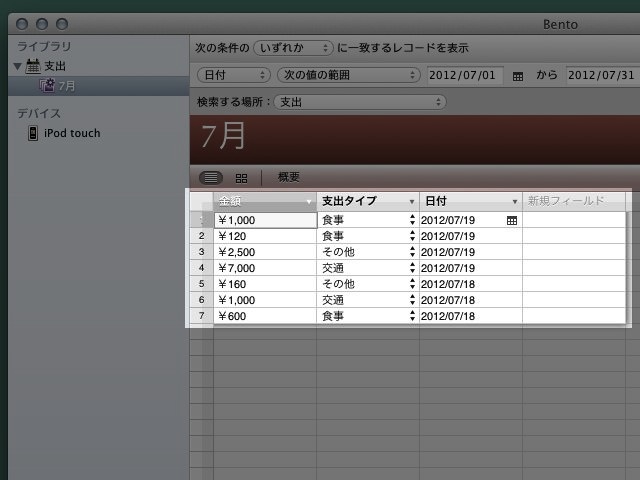Click the iPod touch device icon
Viewport: 640px width, 480px height.
(x=33, y=133)
